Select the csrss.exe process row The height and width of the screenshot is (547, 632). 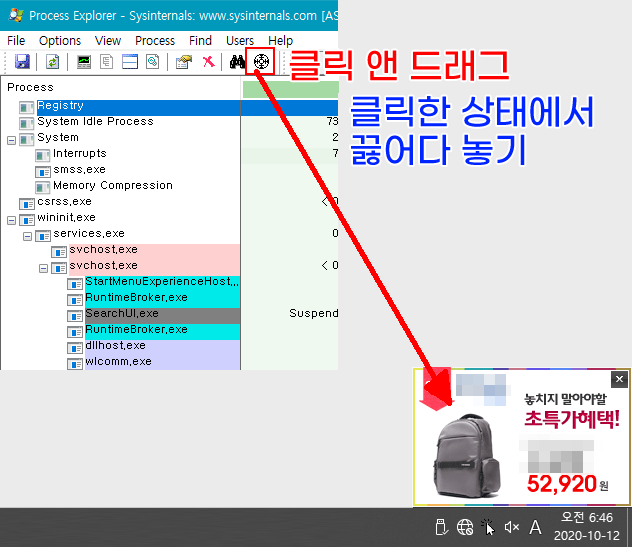[169, 202]
